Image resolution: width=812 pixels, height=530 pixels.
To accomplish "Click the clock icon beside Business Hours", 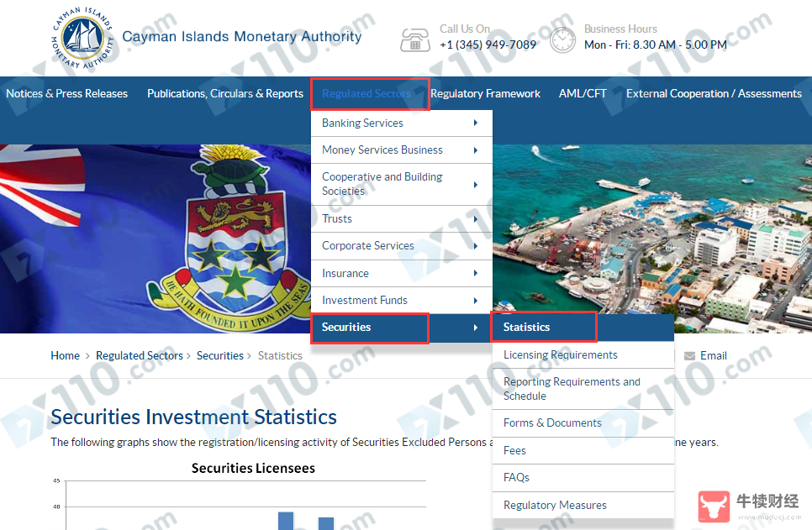I will pyautogui.click(x=562, y=40).
